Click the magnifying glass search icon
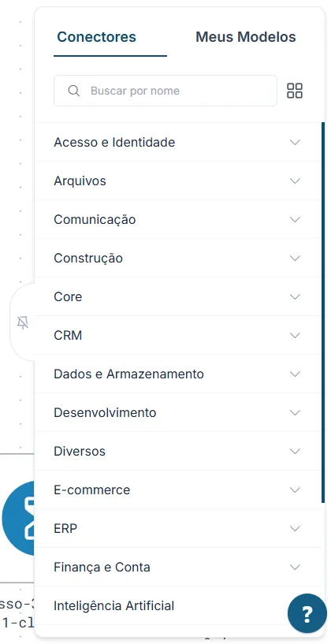Viewport: 331px width, 644px height. 74,91
